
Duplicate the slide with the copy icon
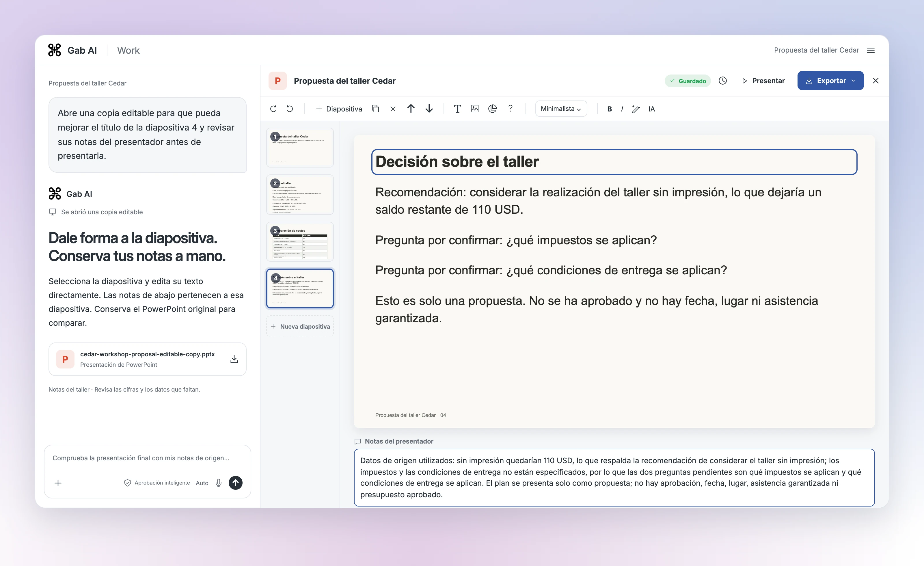[375, 109]
